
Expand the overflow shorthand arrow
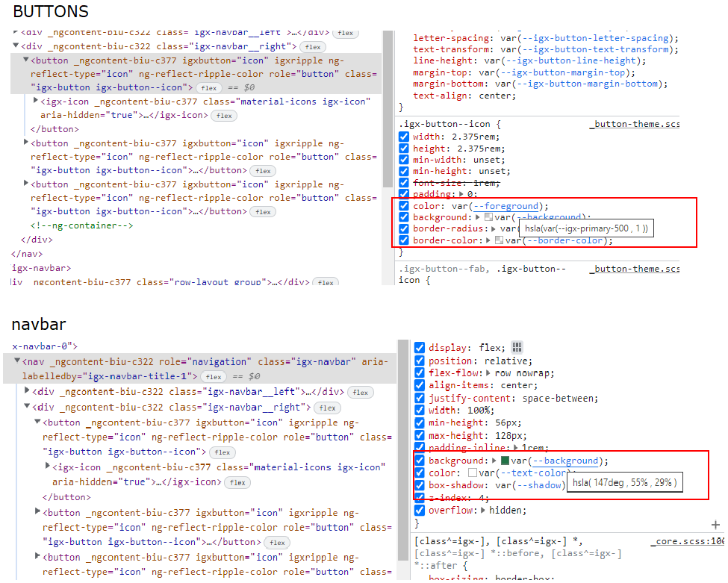[x=483, y=510]
